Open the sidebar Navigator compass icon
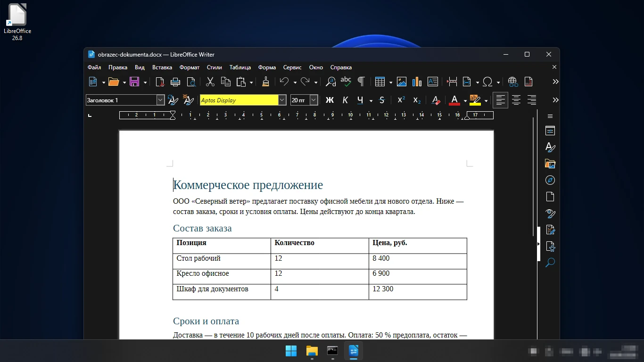The width and height of the screenshot is (644, 362). point(550,180)
